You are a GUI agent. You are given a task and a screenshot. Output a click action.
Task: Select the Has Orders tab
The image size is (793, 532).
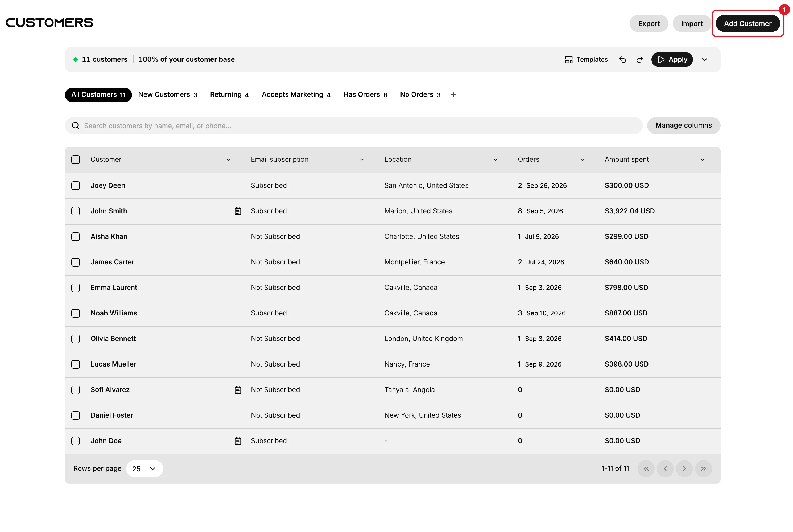click(365, 95)
